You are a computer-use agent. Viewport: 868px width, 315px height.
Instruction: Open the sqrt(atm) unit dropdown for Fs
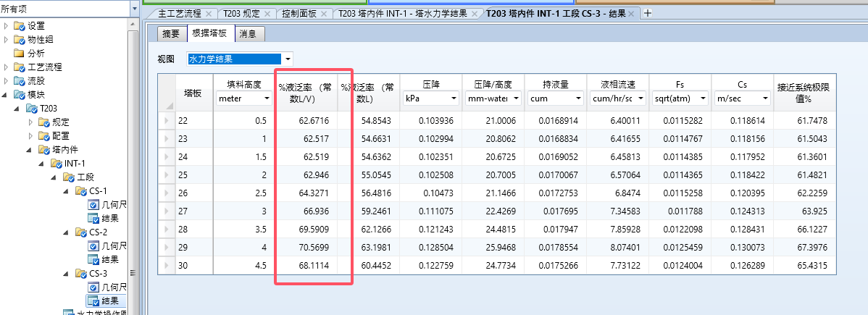pos(703,98)
